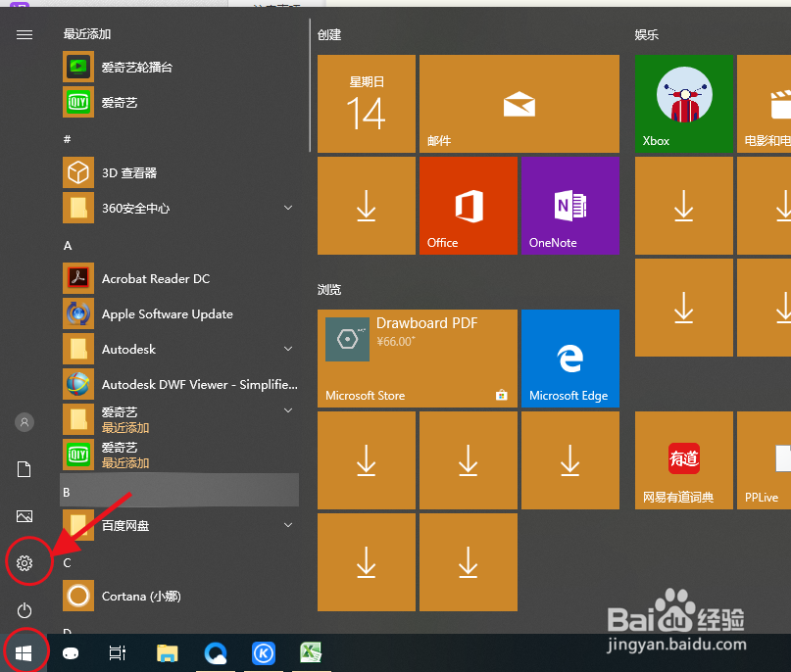791x672 pixels.
Task: Open Settings via the gear icon
Action: click(x=25, y=562)
